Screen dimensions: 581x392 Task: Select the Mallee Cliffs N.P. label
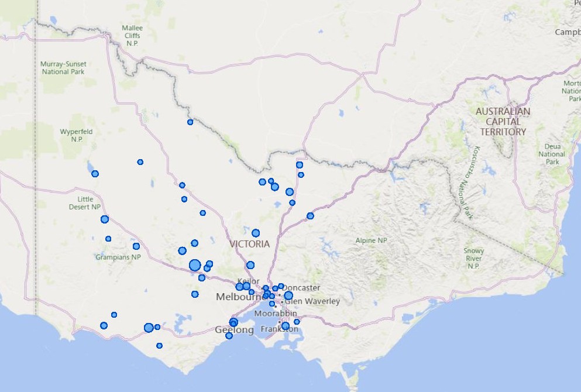(x=132, y=35)
